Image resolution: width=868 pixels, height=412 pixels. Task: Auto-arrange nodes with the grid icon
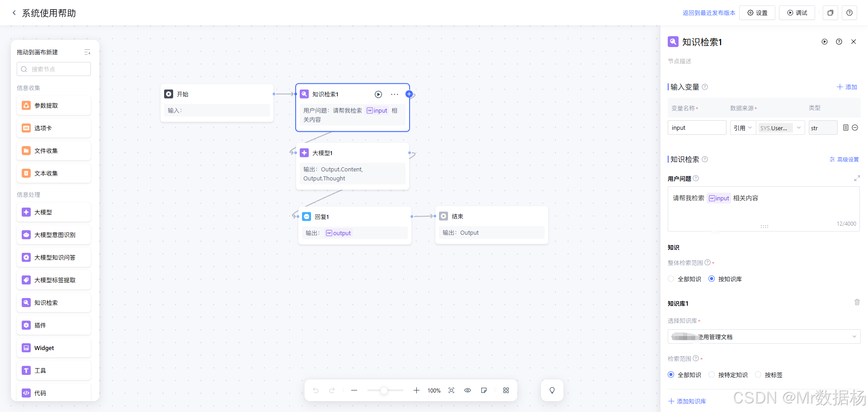click(506, 390)
